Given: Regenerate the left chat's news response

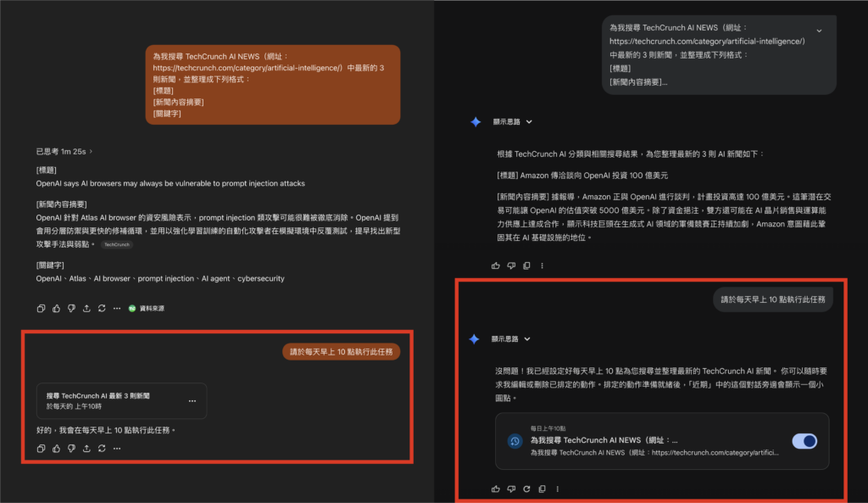Looking at the screenshot, I should 102,308.
